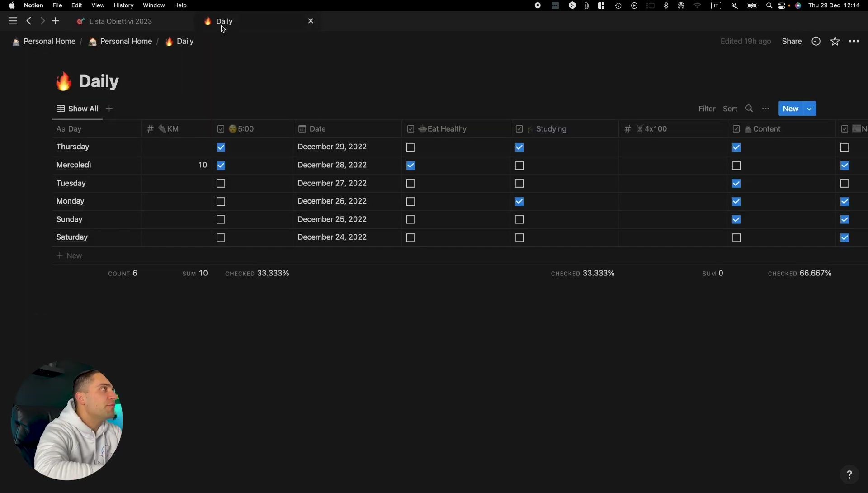This screenshot has width=868, height=493.
Task: Open database view options ellipsis
Action: 765,109
